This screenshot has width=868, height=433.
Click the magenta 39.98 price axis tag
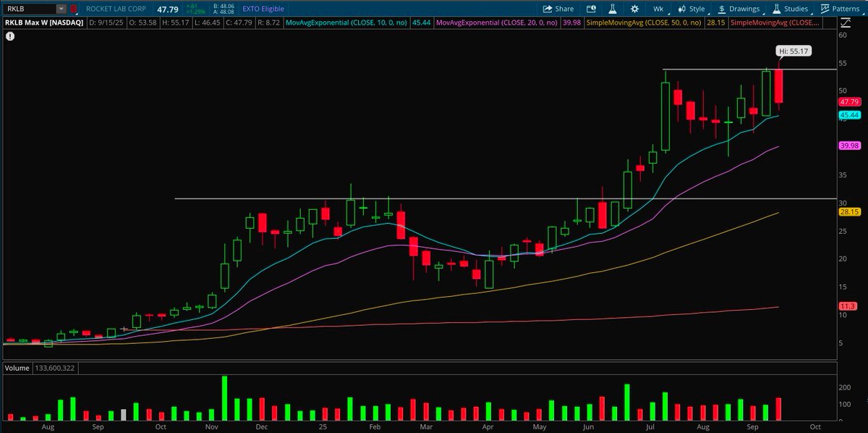848,146
